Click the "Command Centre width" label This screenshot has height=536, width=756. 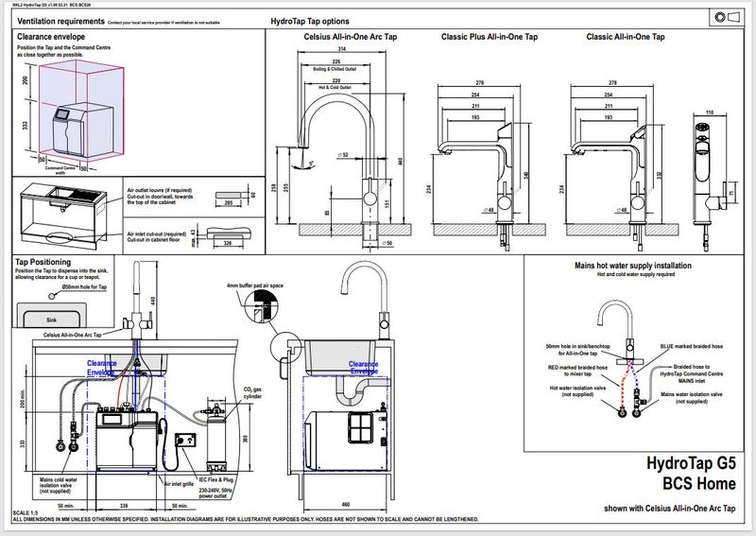60,170
